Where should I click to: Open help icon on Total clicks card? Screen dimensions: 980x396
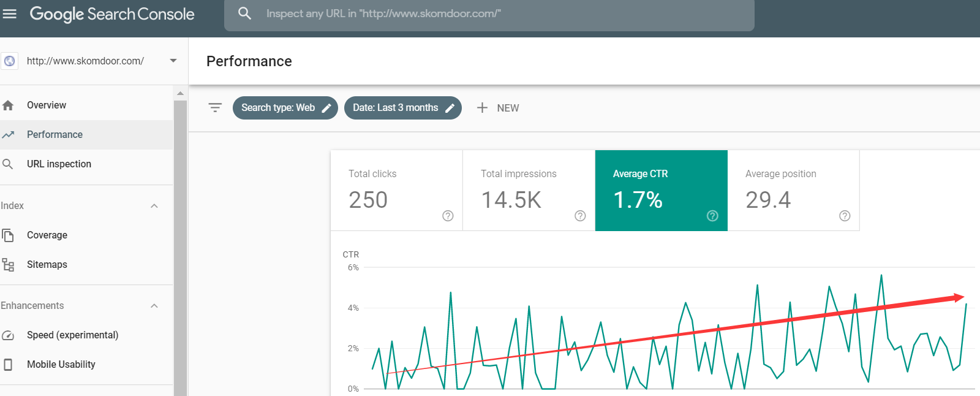coord(448,216)
